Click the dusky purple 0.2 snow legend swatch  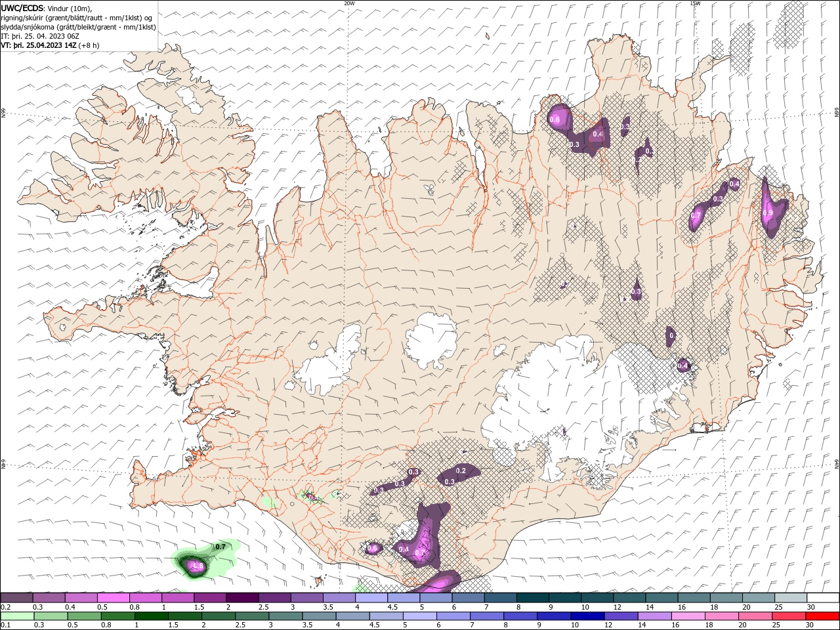(17, 598)
